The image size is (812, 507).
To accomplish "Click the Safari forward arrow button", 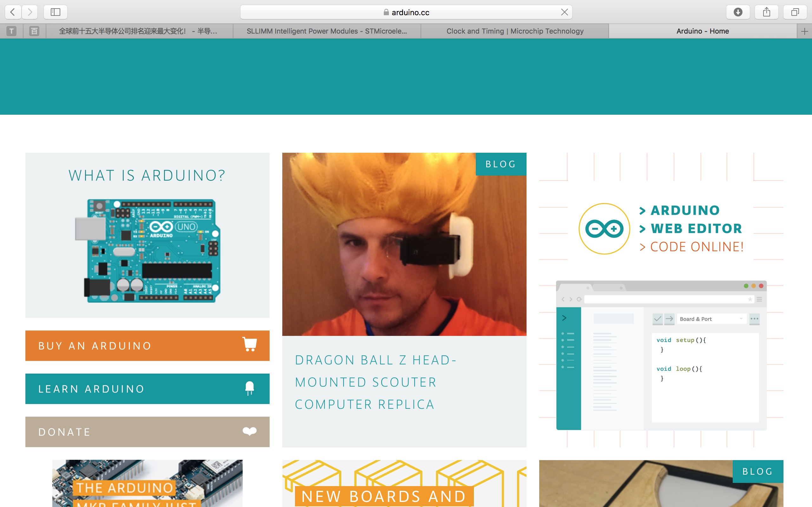I will point(30,12).
